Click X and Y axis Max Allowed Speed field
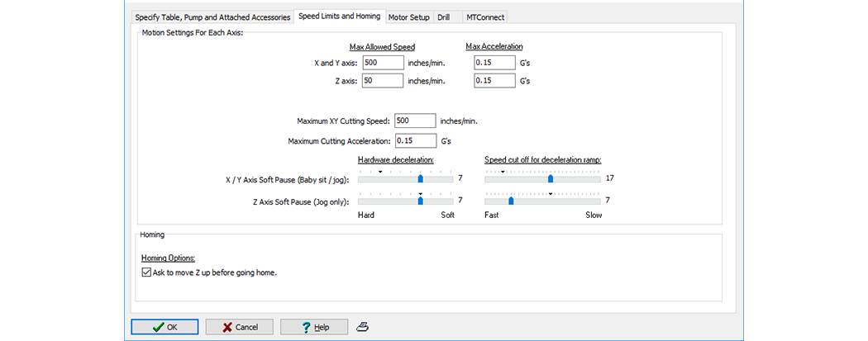 click(x=383, y=62)
